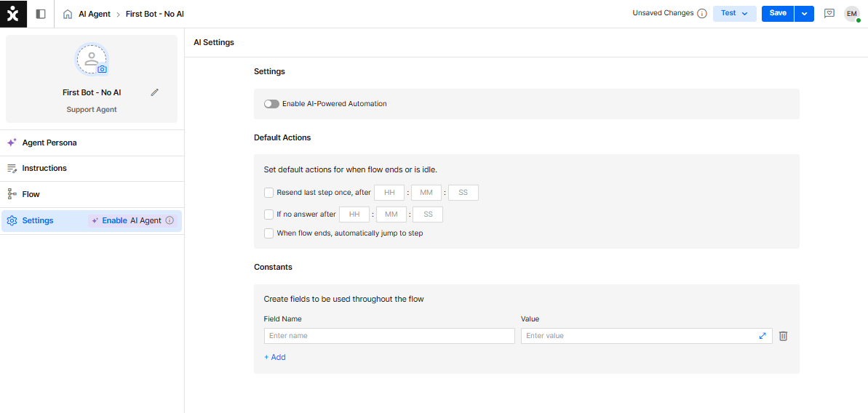Click the Instructions list icon
This screenshot has height=413, width=868.
coord(12,168)
